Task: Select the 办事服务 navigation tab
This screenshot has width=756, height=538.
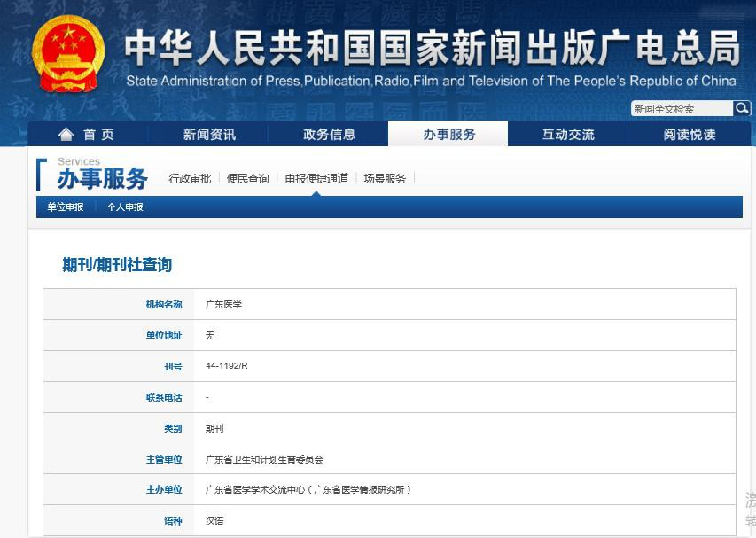Action: click(448, 135)
